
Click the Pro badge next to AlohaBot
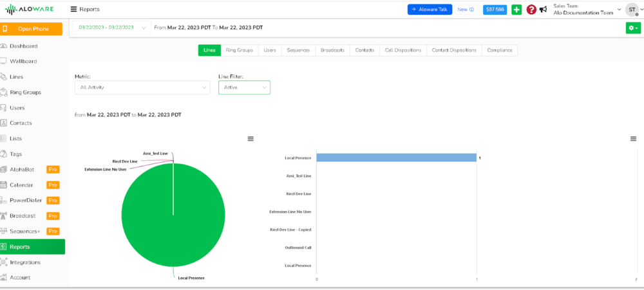coord(53,169)
